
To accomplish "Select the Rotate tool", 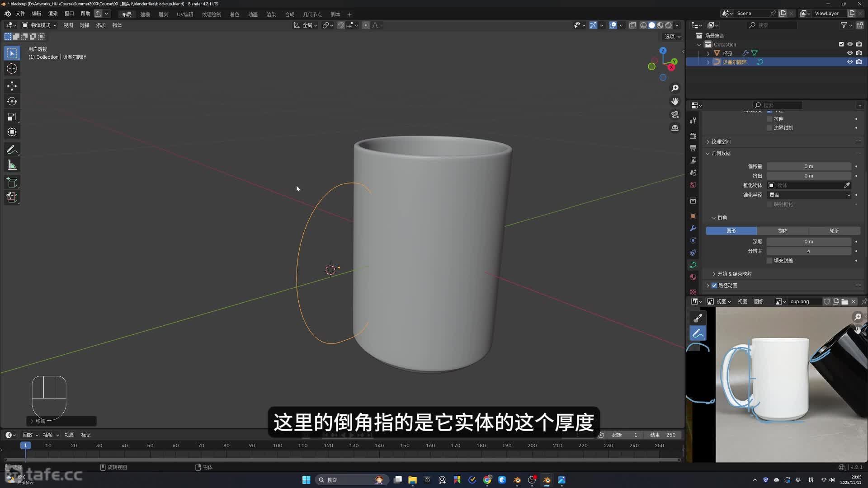I will tap(12, 101).
